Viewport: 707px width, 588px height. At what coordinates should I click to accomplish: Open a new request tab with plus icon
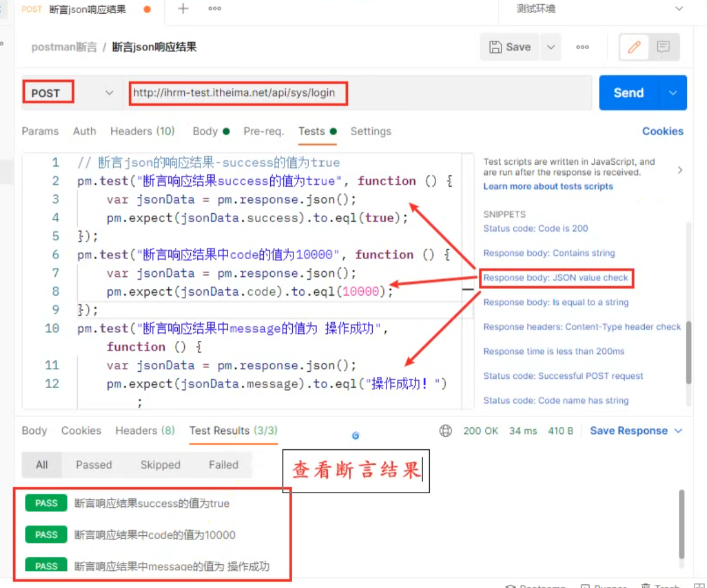183,9
